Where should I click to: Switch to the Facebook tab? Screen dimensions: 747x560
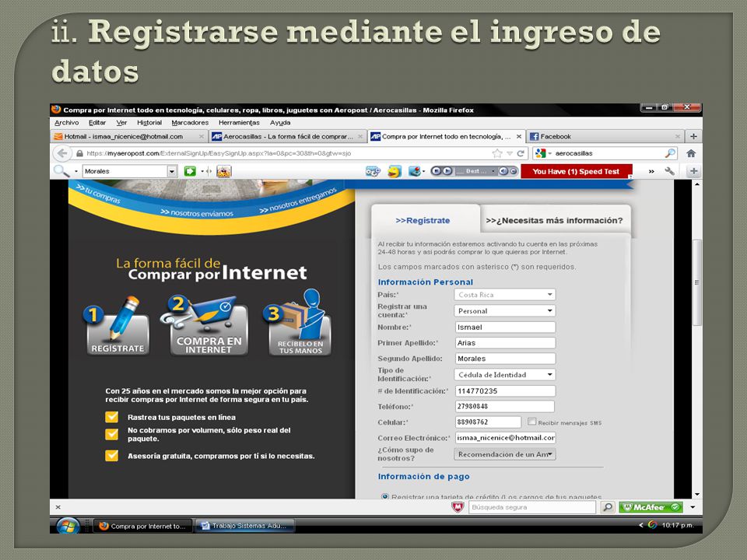[x=605, y=136]
